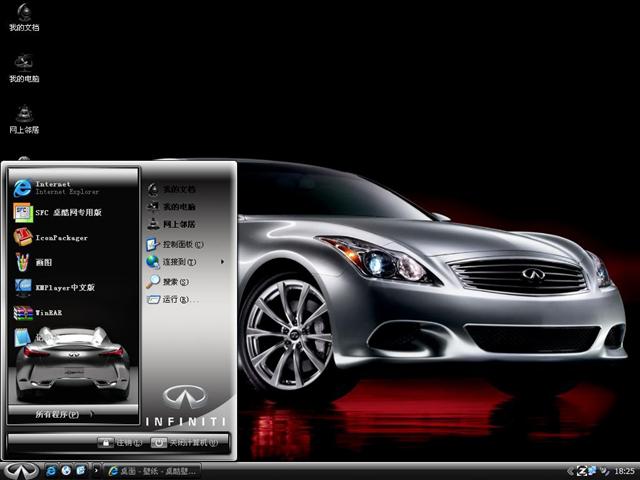The image size is (640, 480).
Task: Open the notepad icon below WinRAR
Action: tap(23, 338)
